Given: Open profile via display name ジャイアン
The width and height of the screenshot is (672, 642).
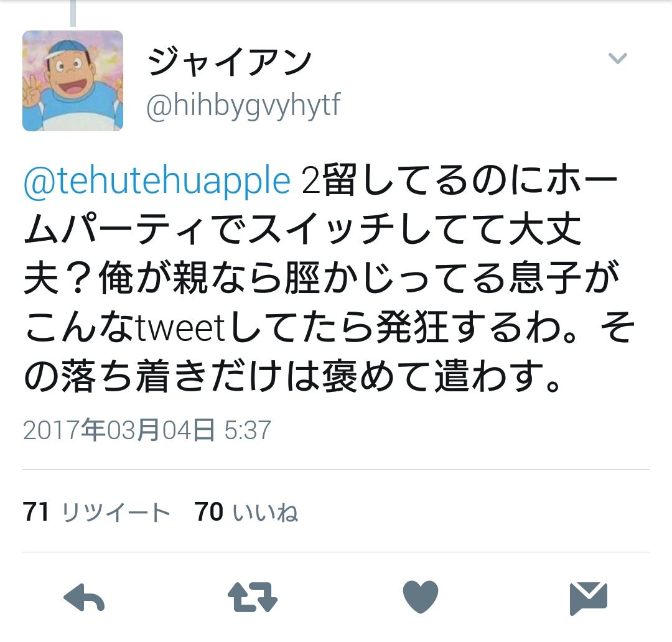Looking at the screenshot, I should pyautogui.click(x=229, y=62).
